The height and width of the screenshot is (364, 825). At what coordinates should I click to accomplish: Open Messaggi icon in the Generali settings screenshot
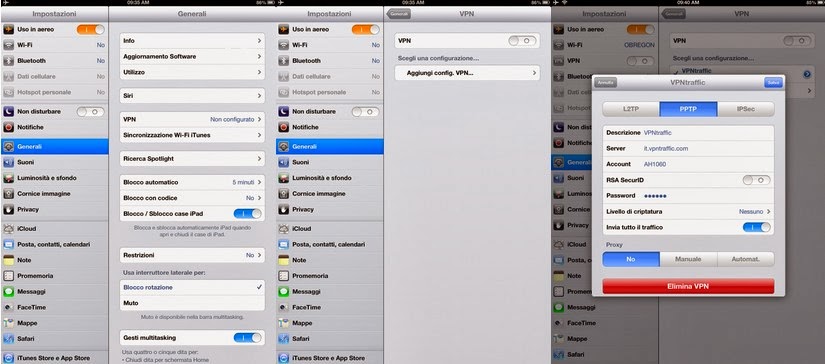pyautogui.click(x=8, y=291)
